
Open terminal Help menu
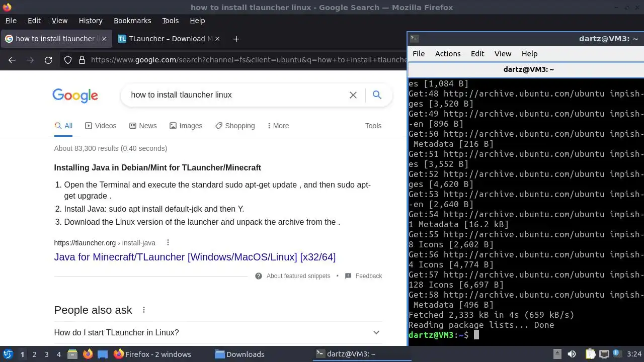[x=529, y=54]
